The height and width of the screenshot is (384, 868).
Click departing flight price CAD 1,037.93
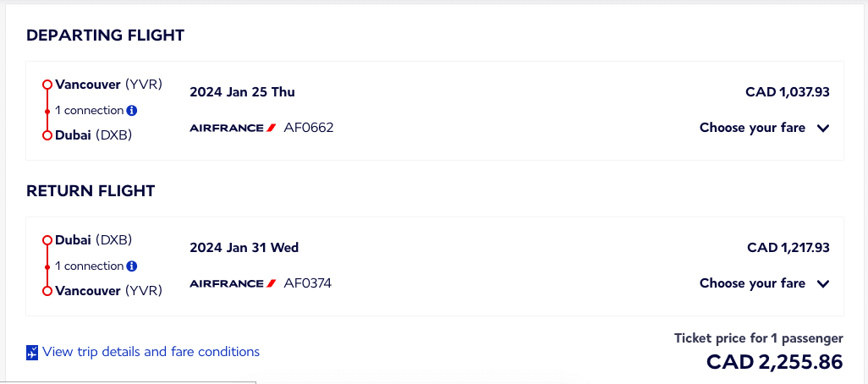coord(788,92)
